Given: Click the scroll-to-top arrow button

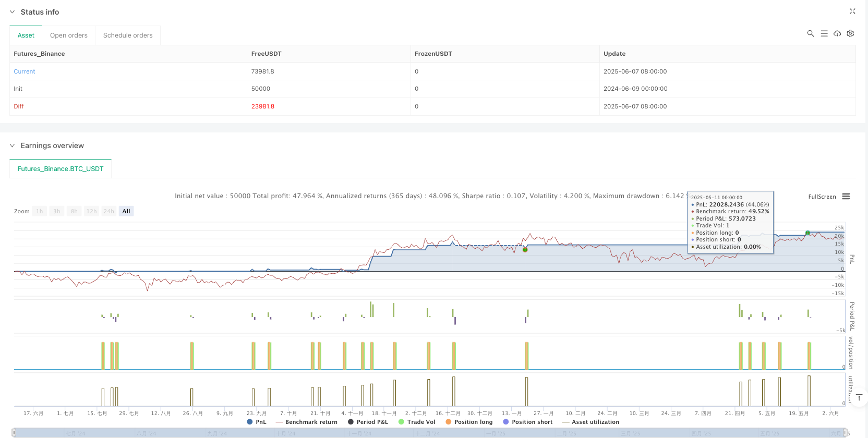Looking at the screenshot, I should click(859, 398).
